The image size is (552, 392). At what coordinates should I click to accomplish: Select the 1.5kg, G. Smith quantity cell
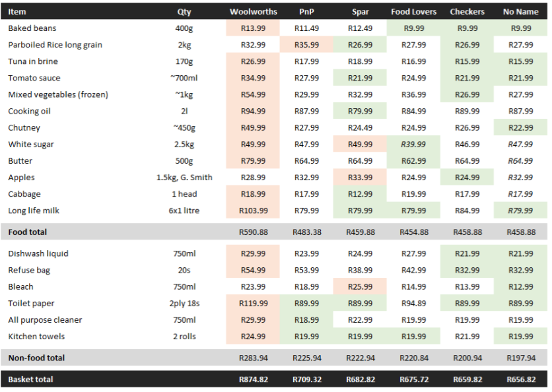[184, 178]
